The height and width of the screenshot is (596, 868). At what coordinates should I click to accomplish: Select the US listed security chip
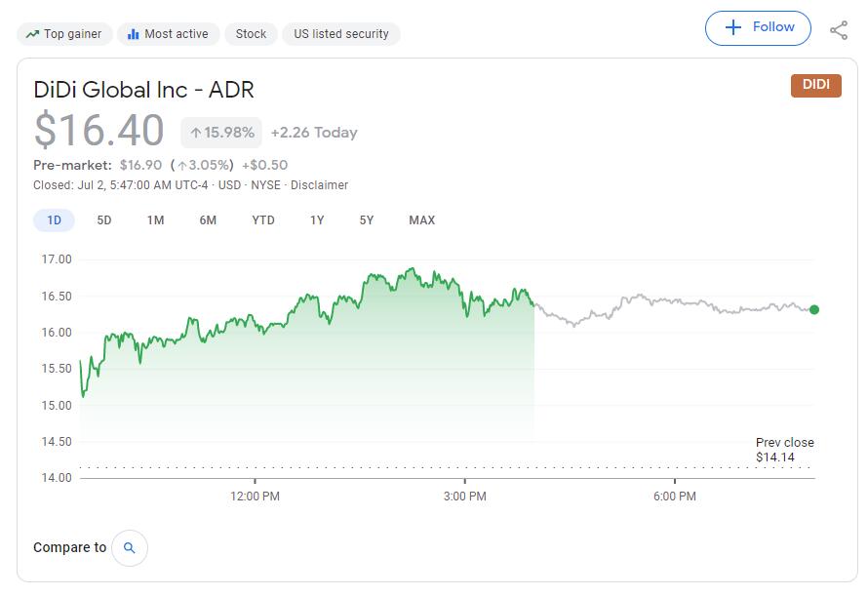pyautogui.click(x=338, y=33)
